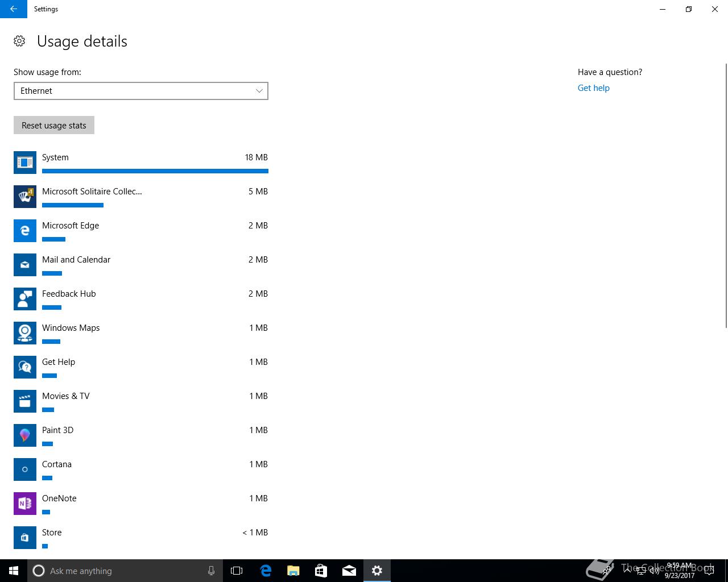728x582 pixels.
Task: Open the Show usage from Ethernet dropdown
Action: 141,91
